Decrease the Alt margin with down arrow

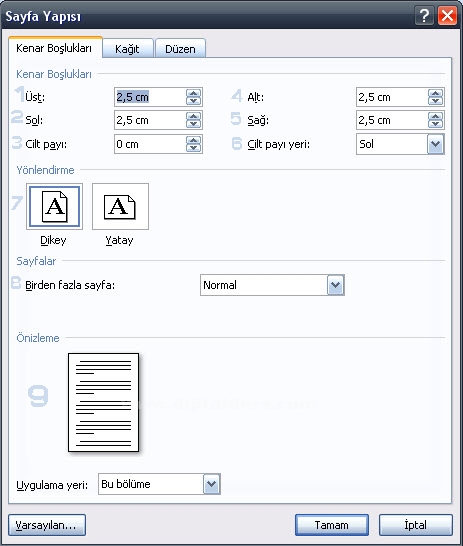coord(435,101)
